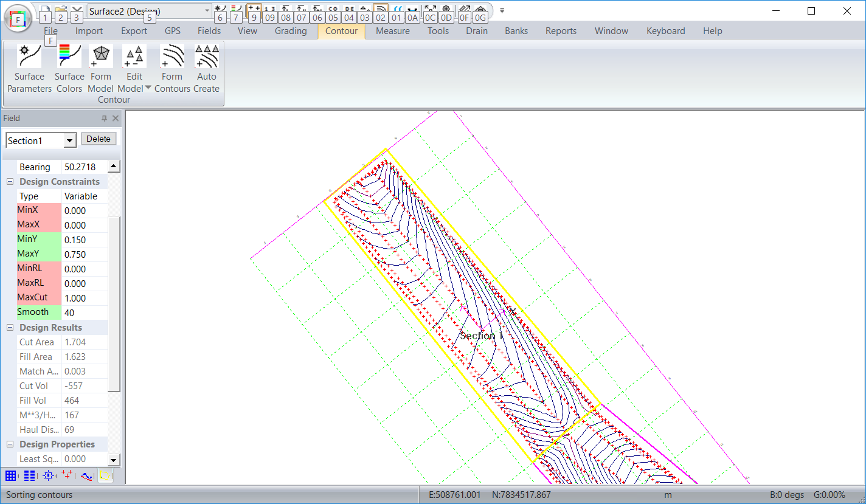Image resolution: width=866 pixels, height=504 pixels.
Task: Switch to the Measure ribbon tab
Action: (392, 31)
